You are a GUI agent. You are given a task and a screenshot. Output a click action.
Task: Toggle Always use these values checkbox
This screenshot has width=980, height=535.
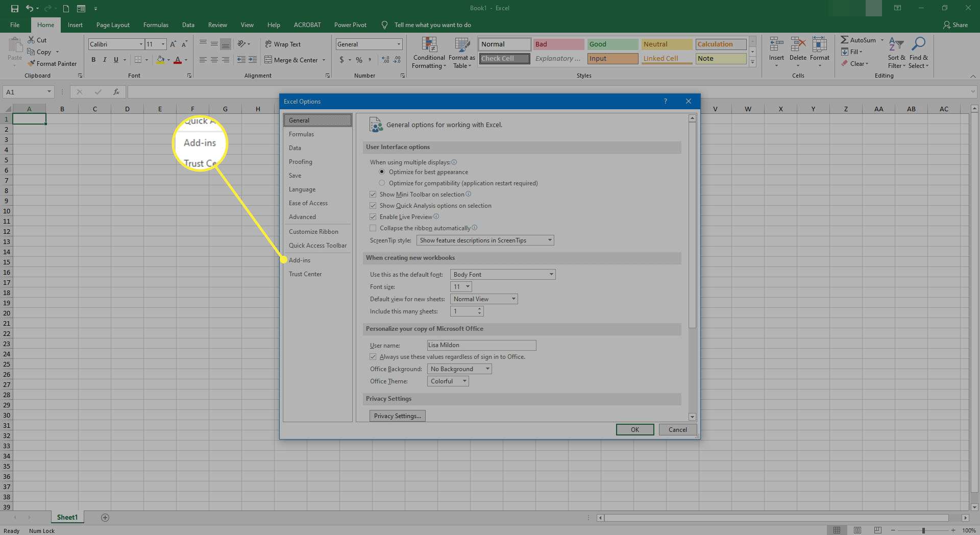point(373,356)
